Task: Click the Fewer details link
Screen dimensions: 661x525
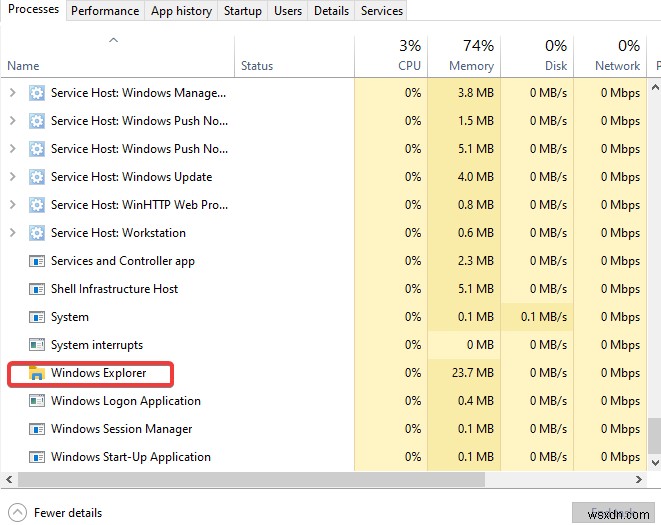Action: [x=68, y=513]
